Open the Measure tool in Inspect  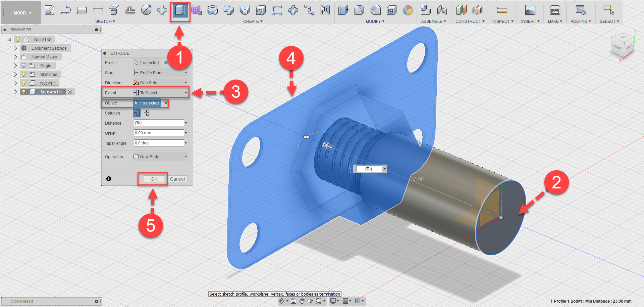[x=502, y=10]
